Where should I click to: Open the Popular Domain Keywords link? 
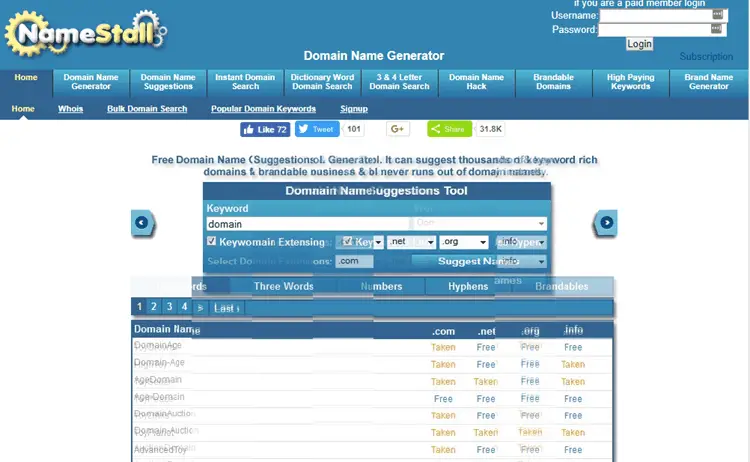(264, 109)
